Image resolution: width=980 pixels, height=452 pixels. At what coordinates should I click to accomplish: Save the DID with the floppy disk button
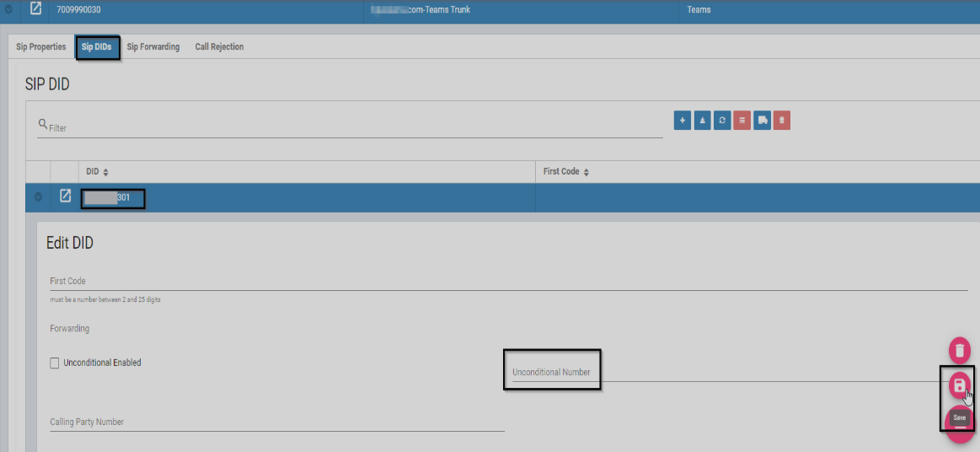click(x=959, y=386)
